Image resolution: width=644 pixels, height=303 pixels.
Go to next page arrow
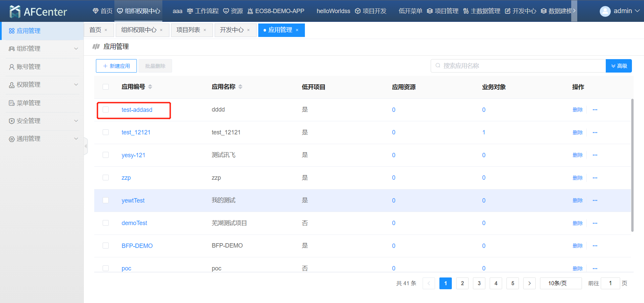tap(529, 283)
